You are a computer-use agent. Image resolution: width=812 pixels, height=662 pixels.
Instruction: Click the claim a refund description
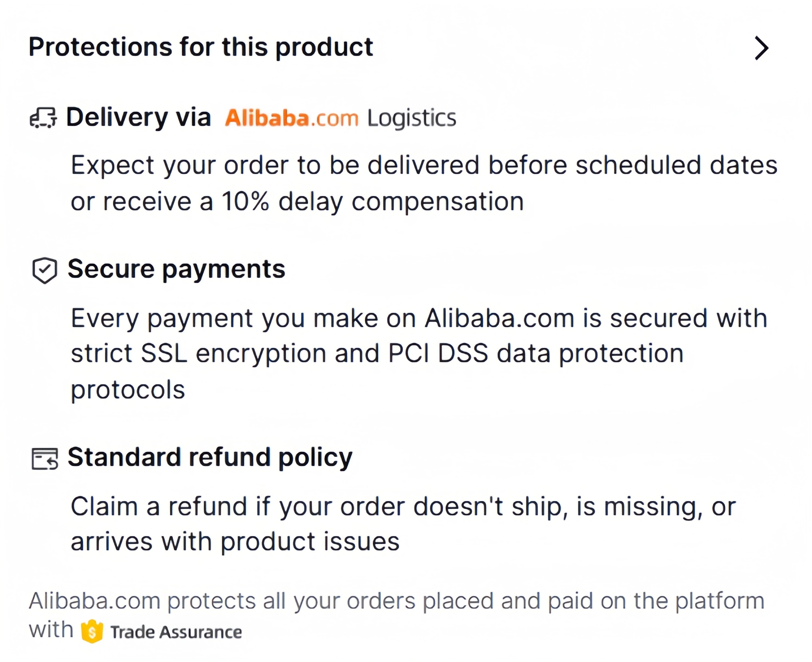(403, 524)
